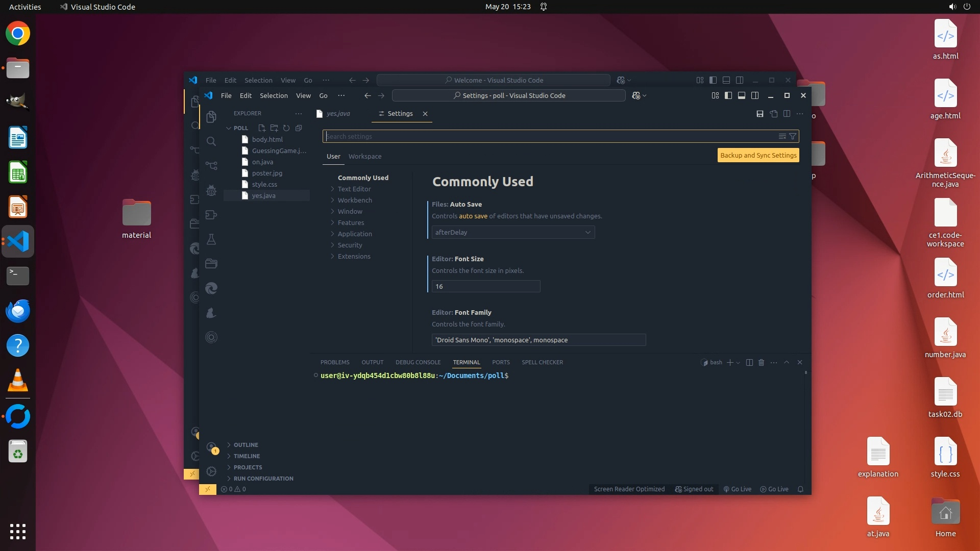This screenshot has width=980, height=551.
Task: Open Settings JSON file icon
Action: (774, 114)
